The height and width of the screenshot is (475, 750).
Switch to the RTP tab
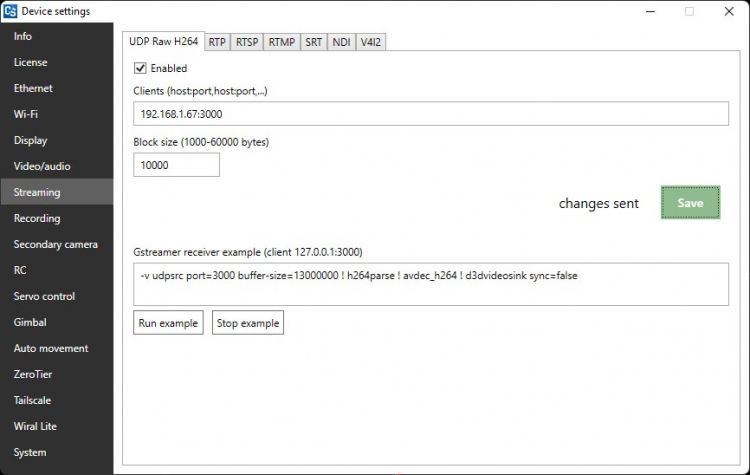tap(217, 42)
